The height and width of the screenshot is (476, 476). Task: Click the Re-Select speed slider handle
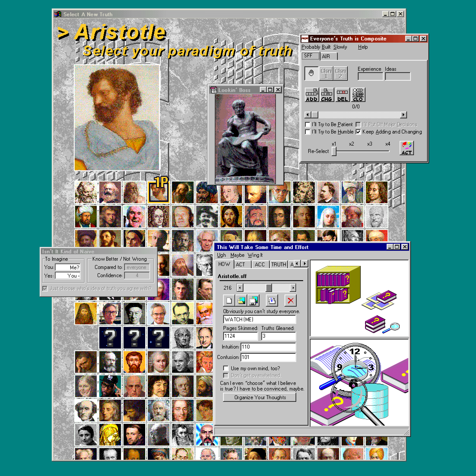pyautogui.click(x=334, y=151)
